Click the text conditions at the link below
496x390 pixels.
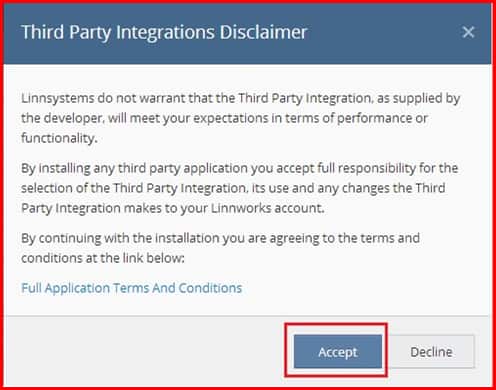tap(103, 258)
